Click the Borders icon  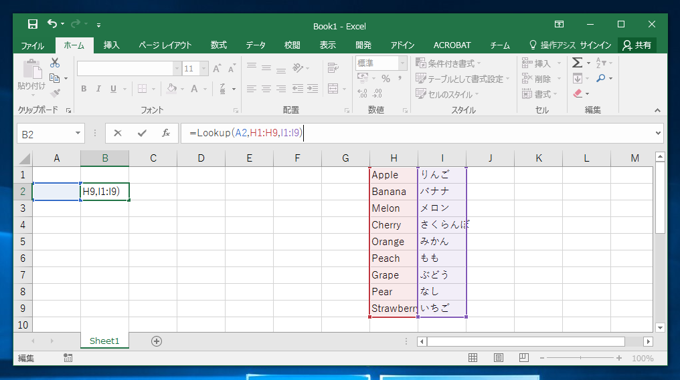point(142,89)
